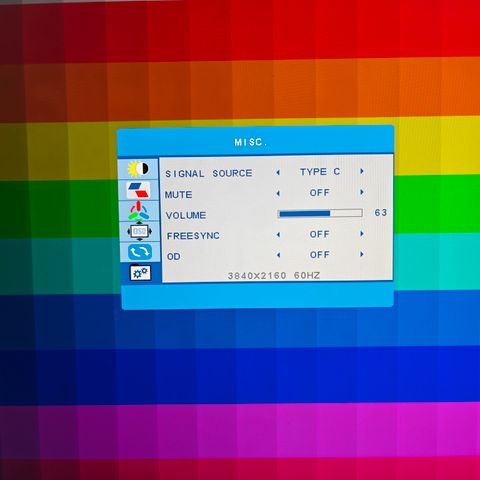Select the Misc gears settings icon
The image size is (480, 480).
click(x=140, y=273)
